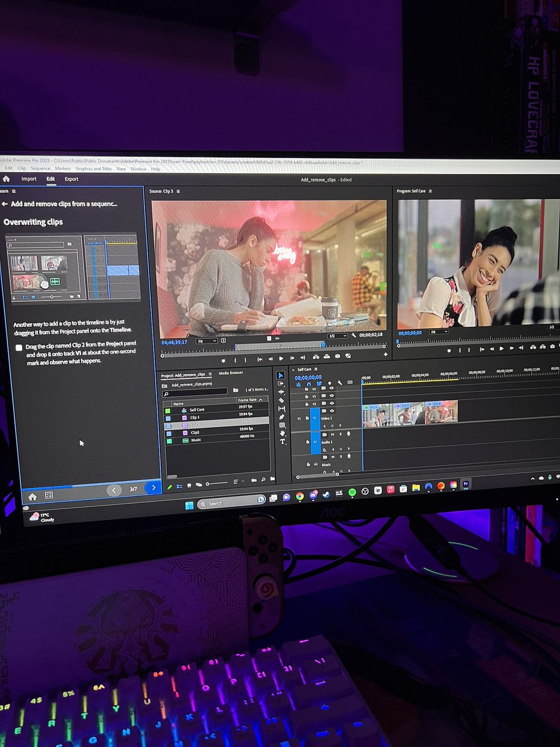Open File Explorer from the taskbar

point(416,487)
